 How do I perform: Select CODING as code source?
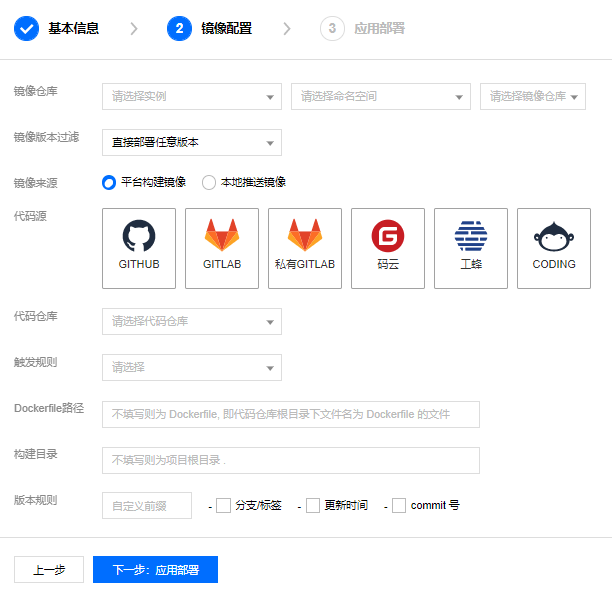coord(554,248)
